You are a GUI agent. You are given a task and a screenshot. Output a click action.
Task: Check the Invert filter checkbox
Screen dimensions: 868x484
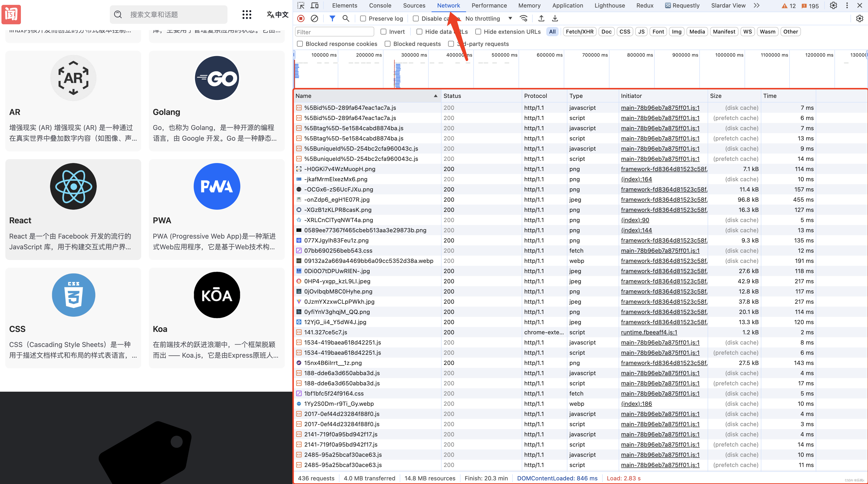point(383,32)
